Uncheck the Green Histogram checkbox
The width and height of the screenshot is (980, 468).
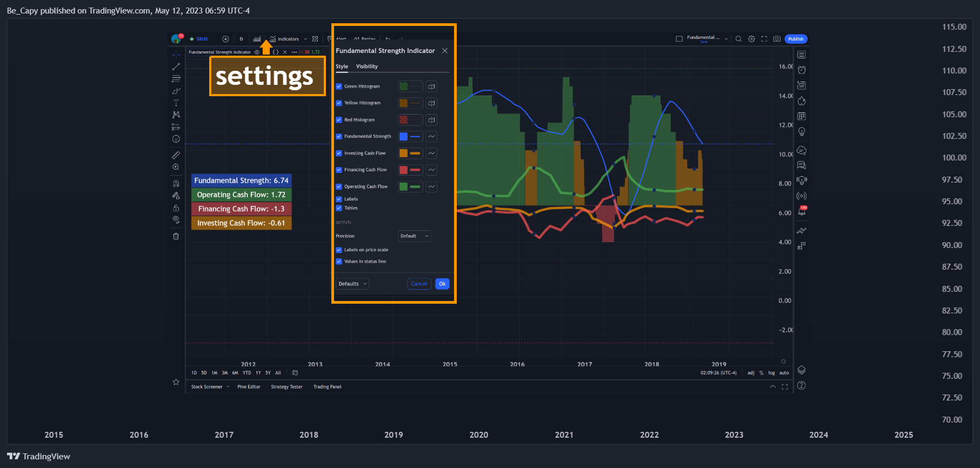[x=339, y=86]
